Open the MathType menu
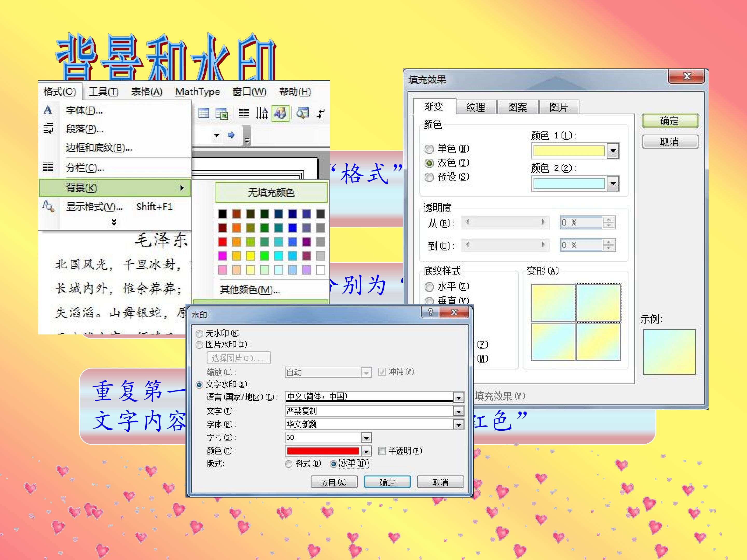 198,92
